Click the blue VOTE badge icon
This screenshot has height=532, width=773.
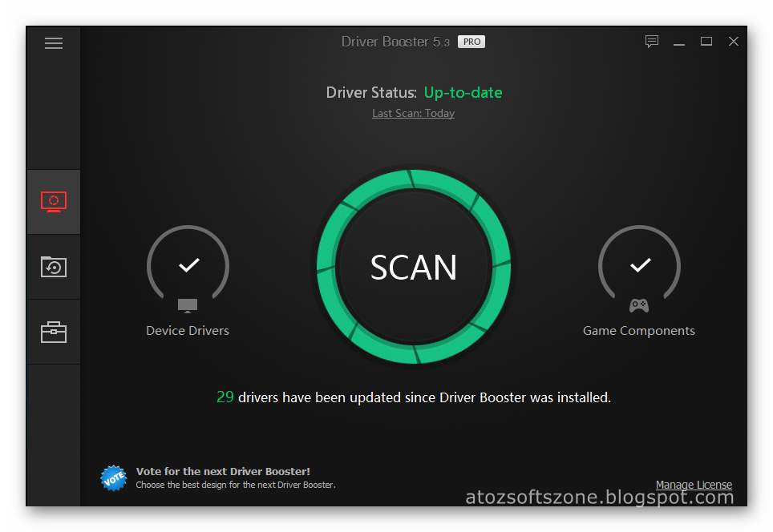click(114, 478)
